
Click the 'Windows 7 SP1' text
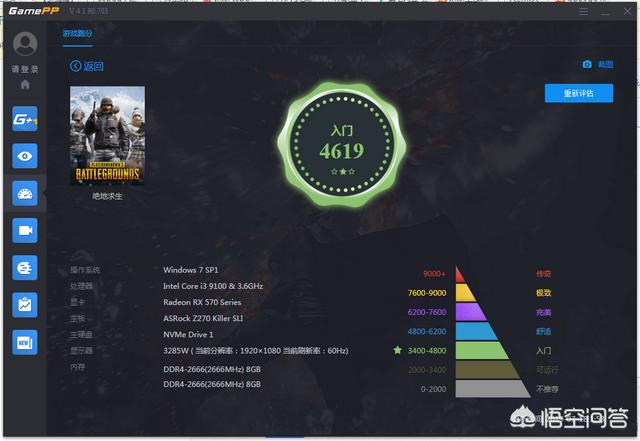(x=191, y=270)
